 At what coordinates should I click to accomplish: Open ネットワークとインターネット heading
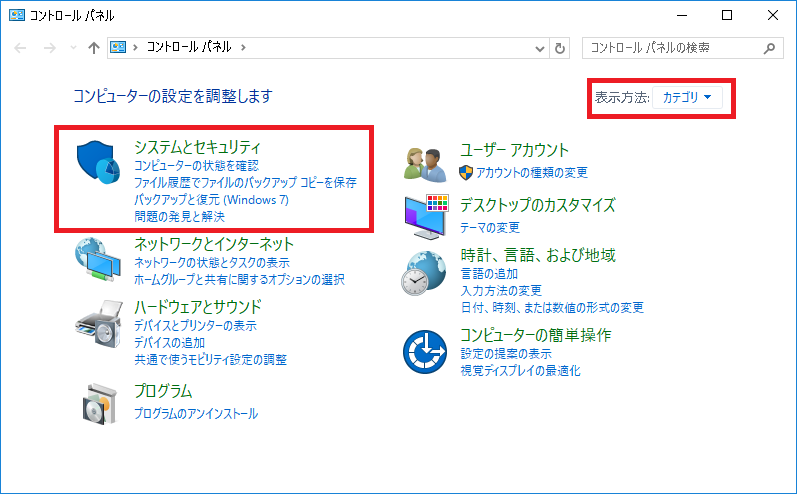(214, 244)
